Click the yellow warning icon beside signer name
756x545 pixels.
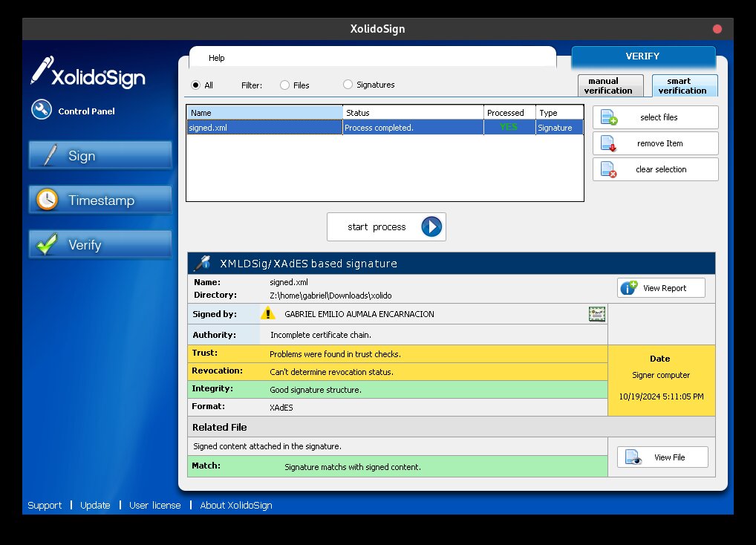tap(268, 313)
